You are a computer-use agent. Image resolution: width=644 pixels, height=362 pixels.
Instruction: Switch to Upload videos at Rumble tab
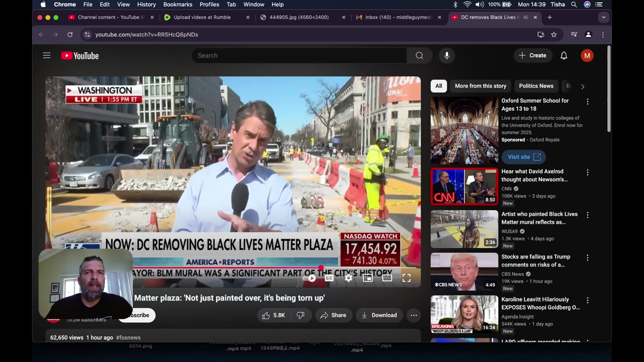click(207, 17)
